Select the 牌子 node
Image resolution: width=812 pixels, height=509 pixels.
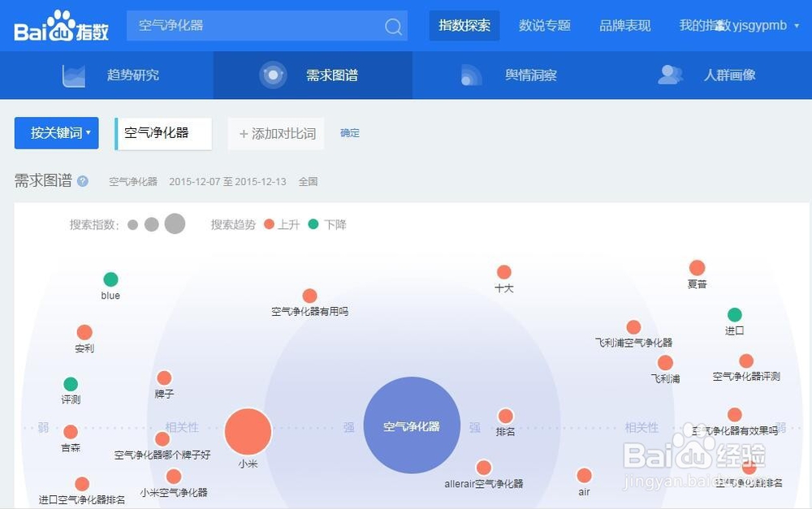click(x=164, y=378)
